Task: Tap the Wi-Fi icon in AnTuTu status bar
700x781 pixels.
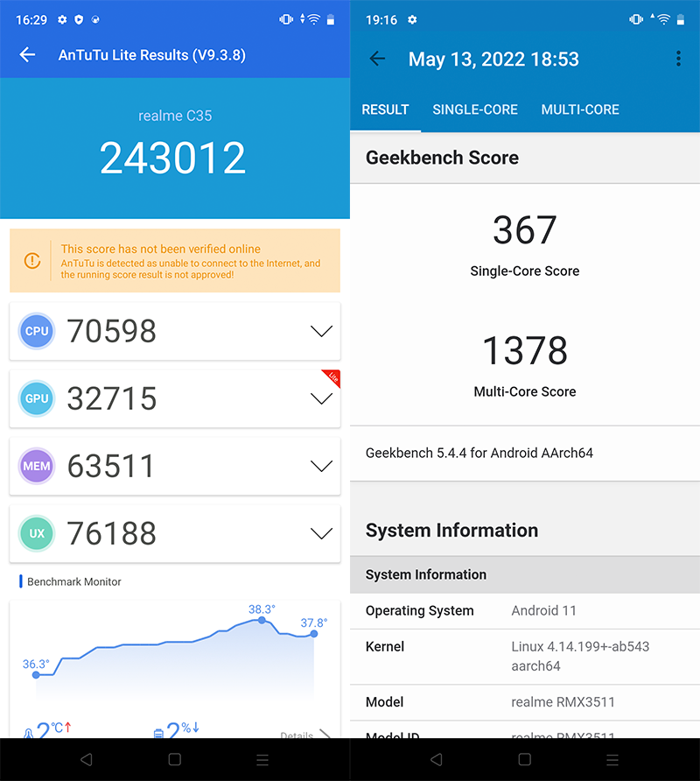Action: click(313, 19)
